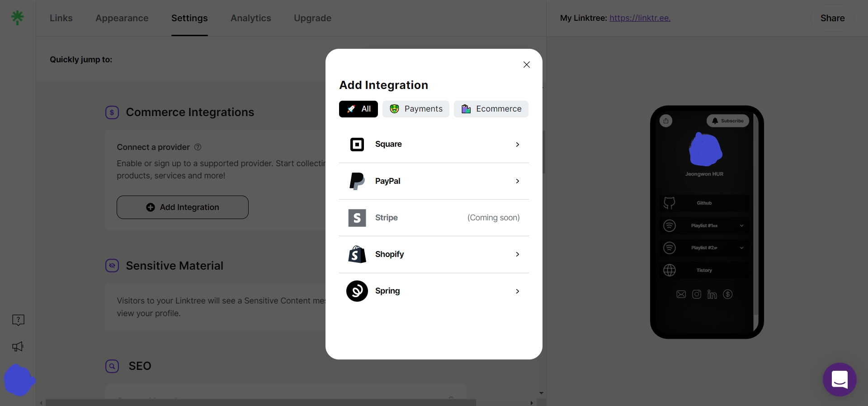Click the horizontal scrollbar at bottom
This screenshot has width=868, height=406.
pos(260,402)
